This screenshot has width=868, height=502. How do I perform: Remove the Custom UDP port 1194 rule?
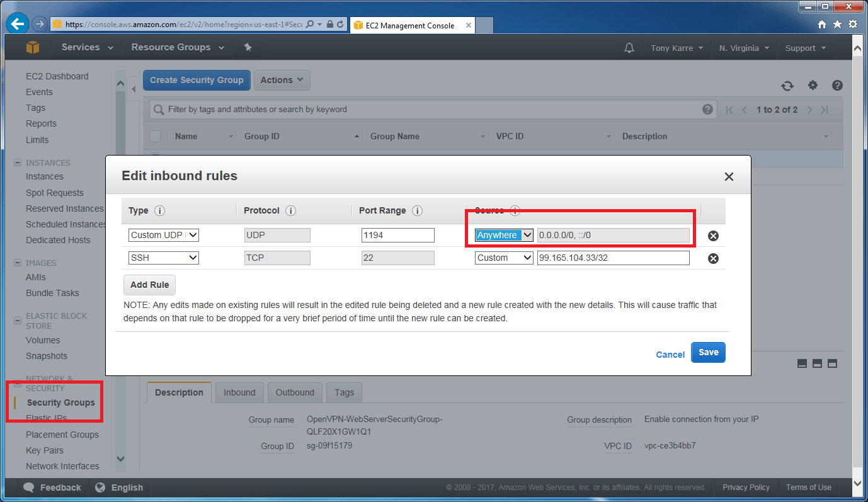coord(712,235)
